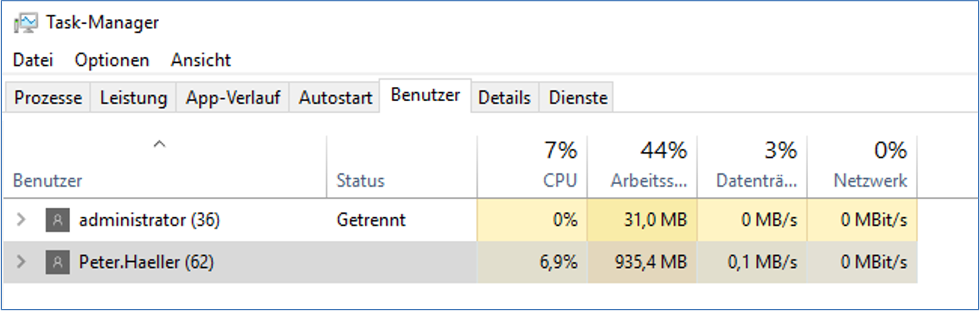Switch to the Leistung tab
This screenshot has width=980, height=311.
[x=133, y=98]
